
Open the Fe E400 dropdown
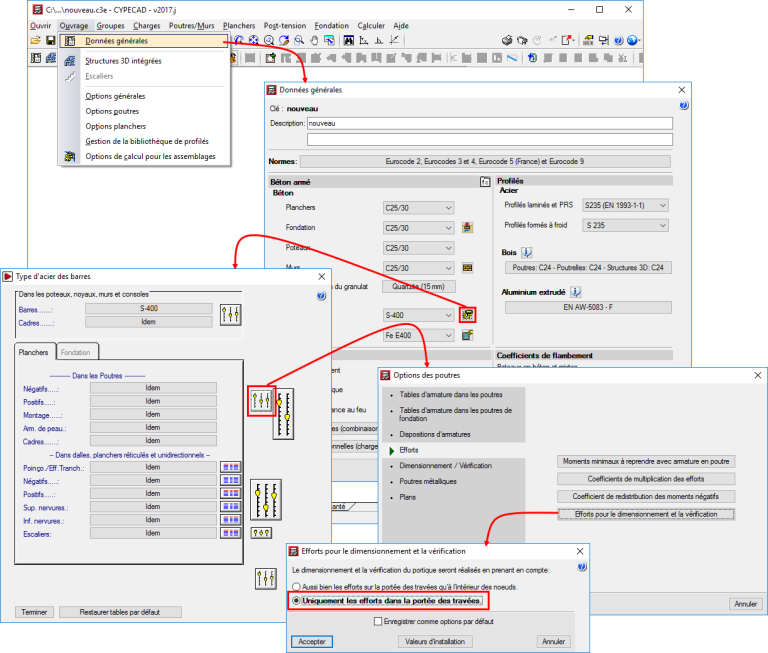(418, 335)
